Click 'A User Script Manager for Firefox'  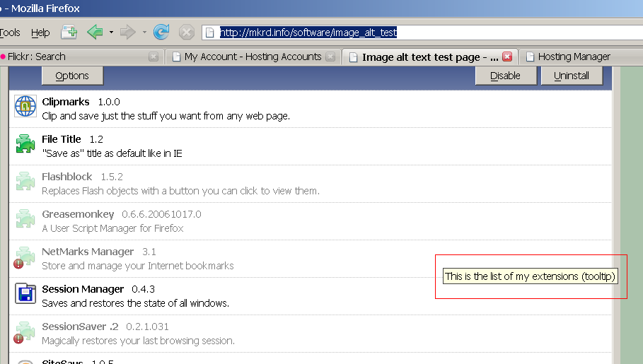pos(112,228)
